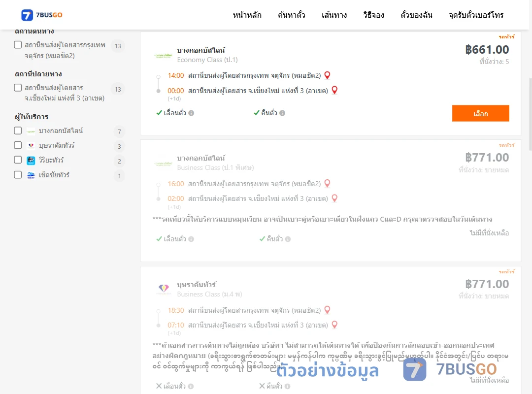Image resolution: width=532 pixels, height=394 pixels.
Task: Check destination เชียงใหม่ แห่งที่ 3 filter
Action: 18,88
